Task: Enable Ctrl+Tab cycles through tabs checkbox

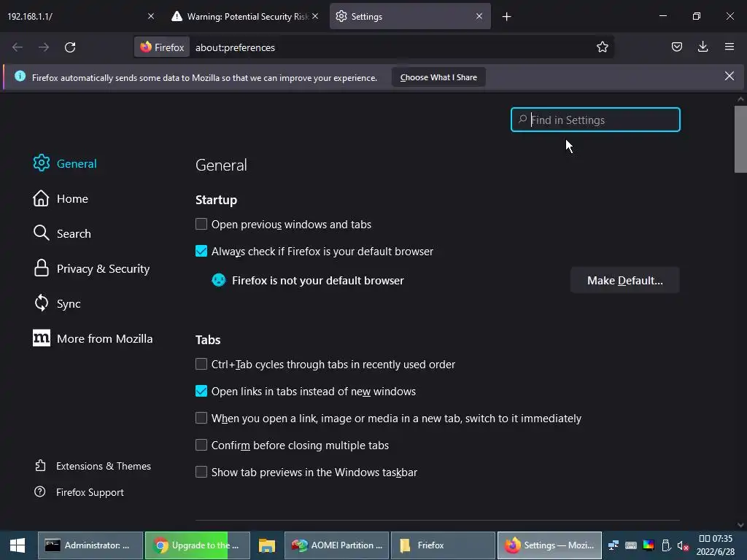Action: point(201,364)
